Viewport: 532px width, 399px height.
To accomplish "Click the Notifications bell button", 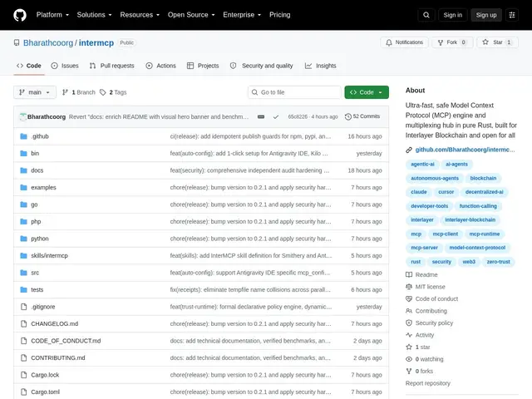I will pos(404,42).
